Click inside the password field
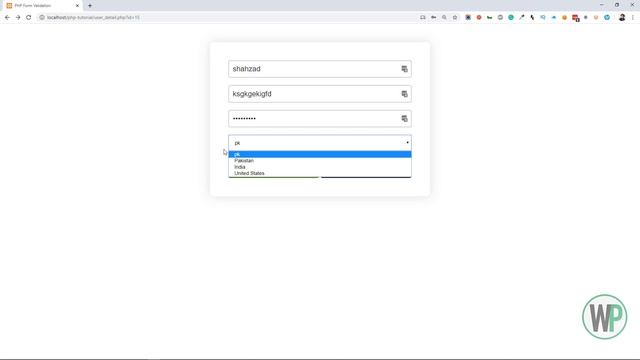640x360 pixels. 320,119
